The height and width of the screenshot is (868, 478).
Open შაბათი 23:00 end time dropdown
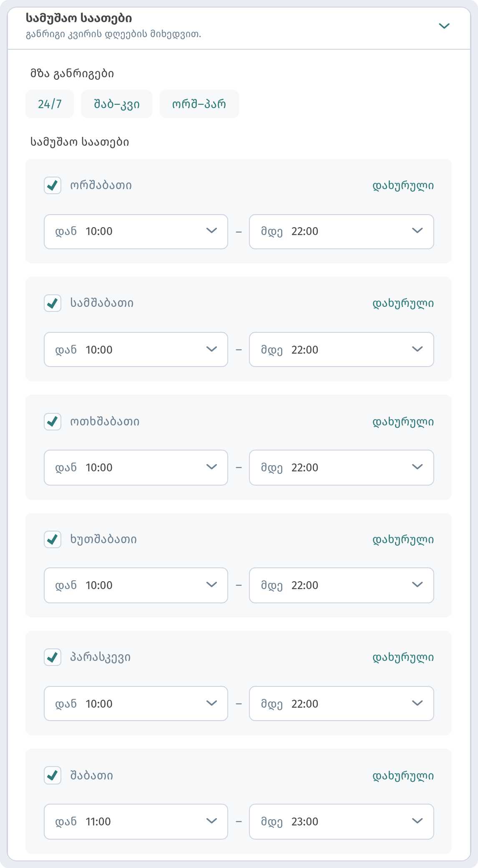pyautogui.click(x=342, y=822)
